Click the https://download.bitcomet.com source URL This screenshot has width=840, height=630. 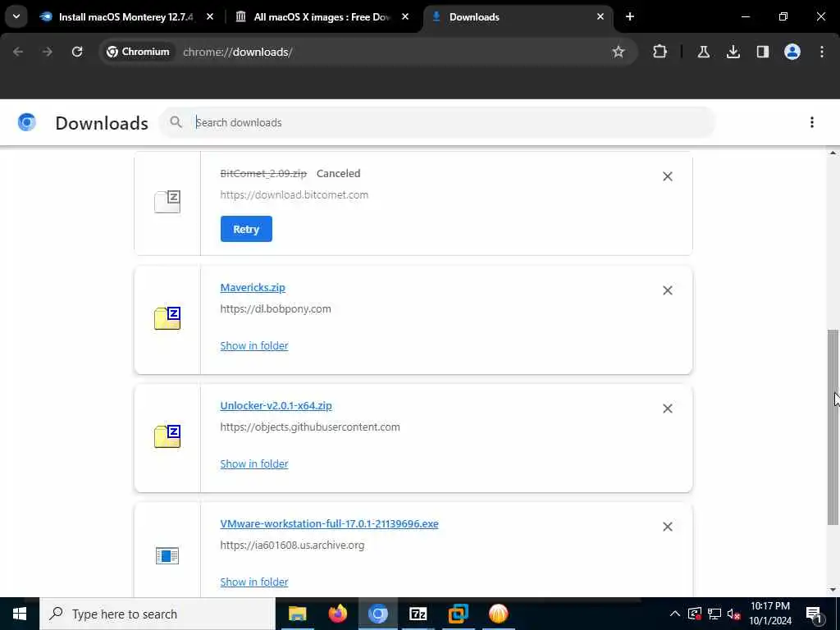(x=294, y=194)
